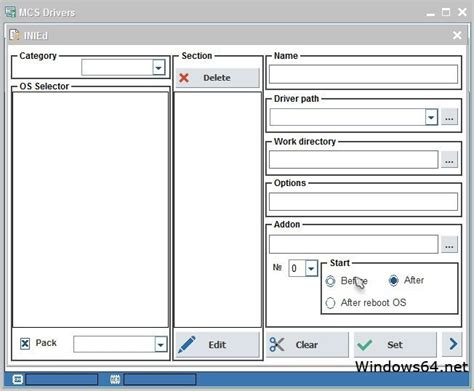Screen dimensions: 474x391
Task: Click the Clear button with scissors
Action: pyautogui.click(x=307, y=344)
